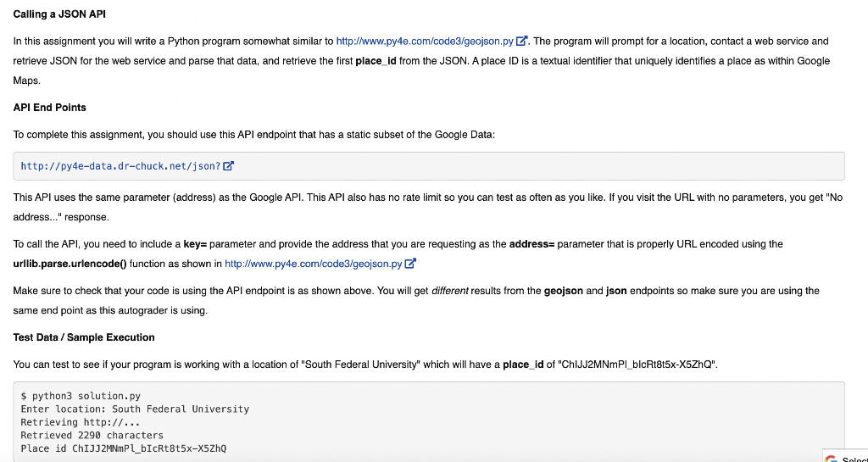Open the py4e-data.dr-chuck.net/json endpoint link

[x=120, y=166]
